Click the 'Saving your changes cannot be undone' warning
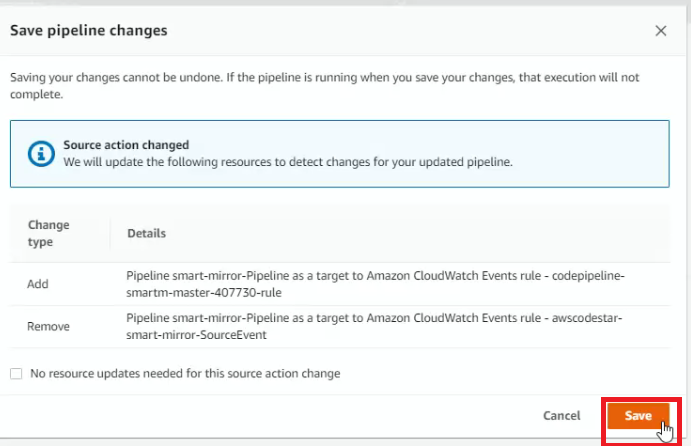This screenshot has height=446, width=691. 325,86
